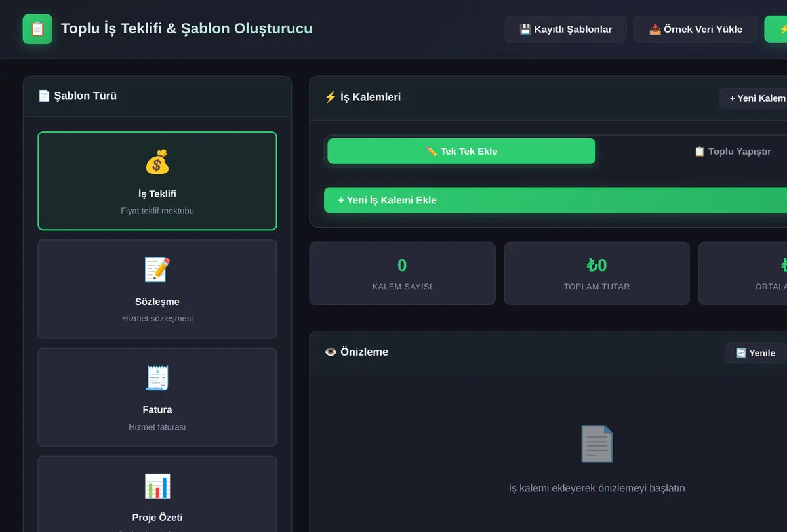Select the İş Teklifi template card
787x532 pixels.
pyautogui.click(x=157, y=181)
